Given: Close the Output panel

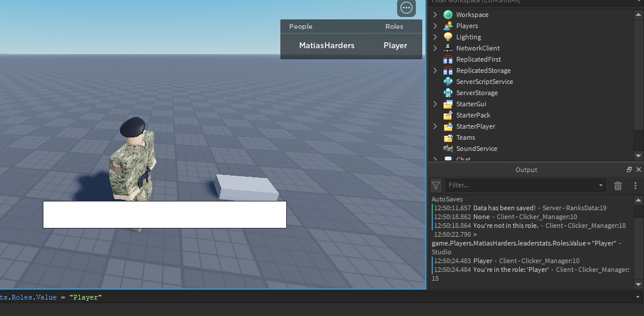Looking at the screenshot, I should [639, 170].
